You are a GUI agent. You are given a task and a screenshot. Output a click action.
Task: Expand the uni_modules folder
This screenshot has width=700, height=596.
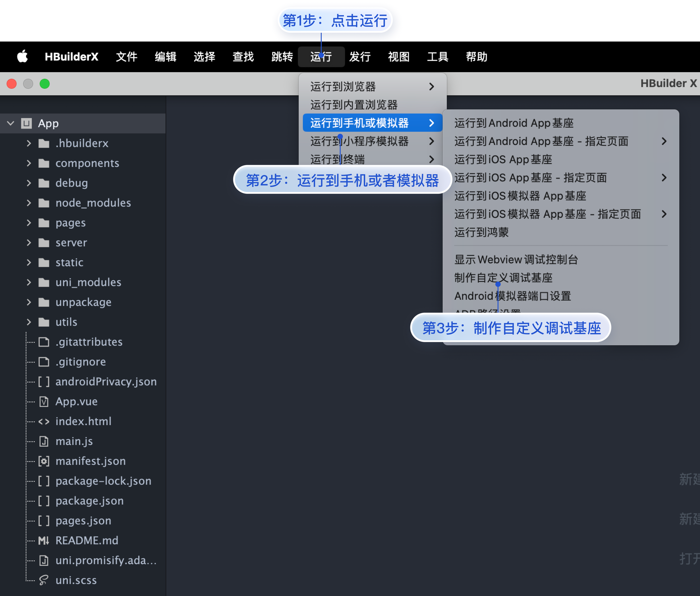[x=29, y=282]
